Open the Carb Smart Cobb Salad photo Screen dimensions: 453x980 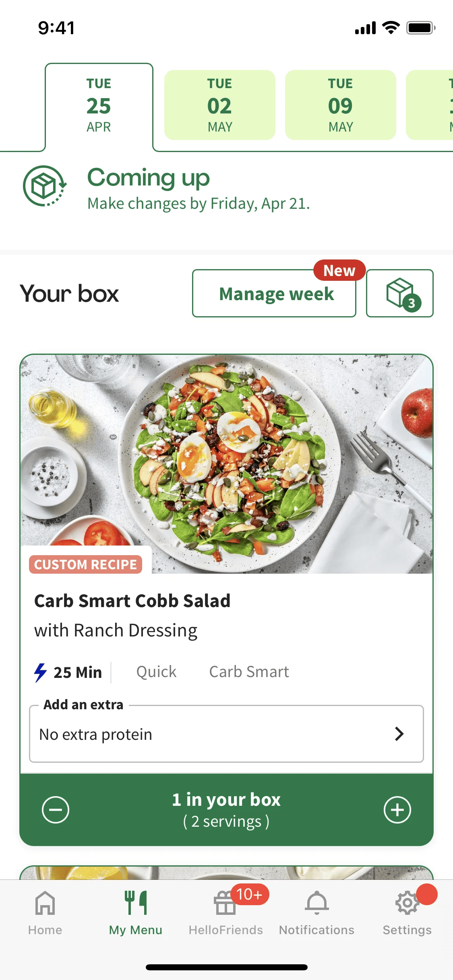click(226, 464)
